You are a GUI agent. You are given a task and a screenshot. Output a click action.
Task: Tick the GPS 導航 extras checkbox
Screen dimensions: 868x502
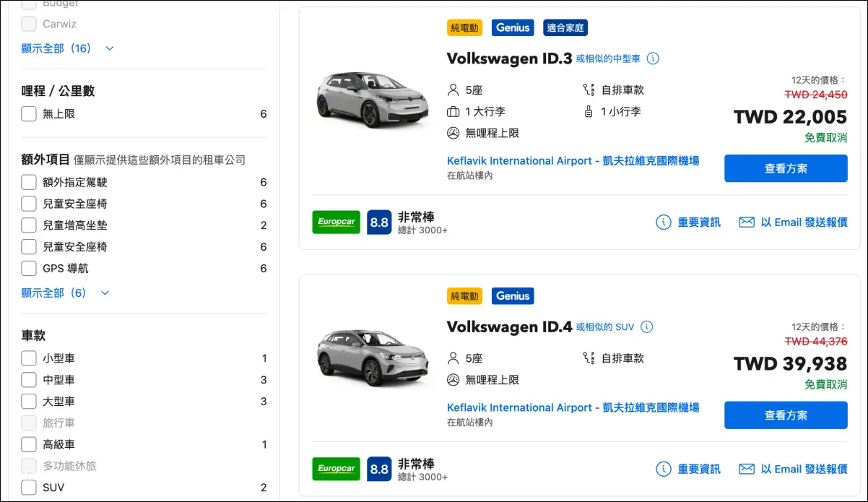29,269
